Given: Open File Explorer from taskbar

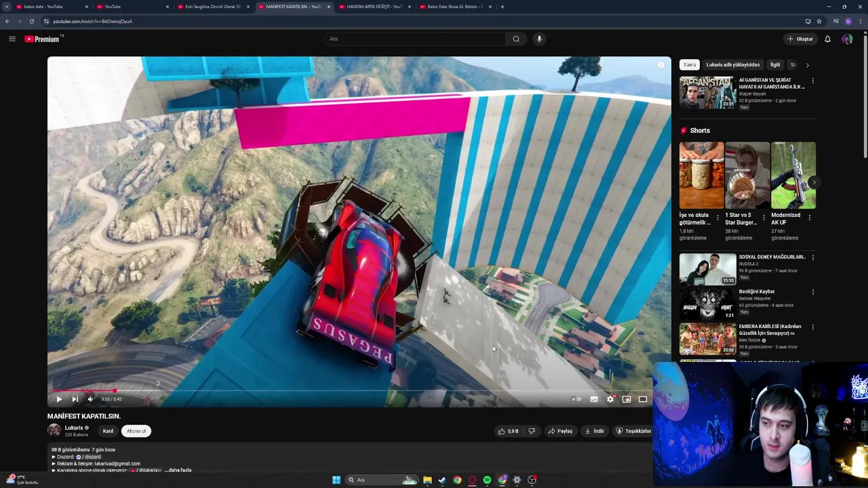Looking at the screenshot, I should point(427,480).
